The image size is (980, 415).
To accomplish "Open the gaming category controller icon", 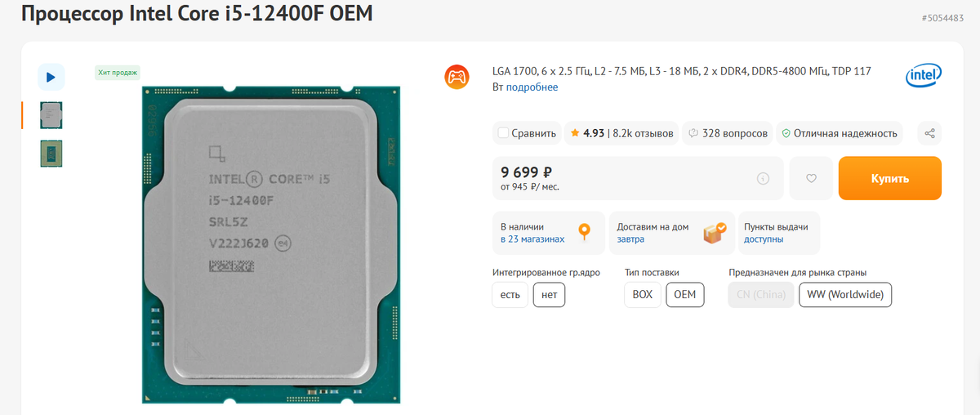I will tap(457, 78).
